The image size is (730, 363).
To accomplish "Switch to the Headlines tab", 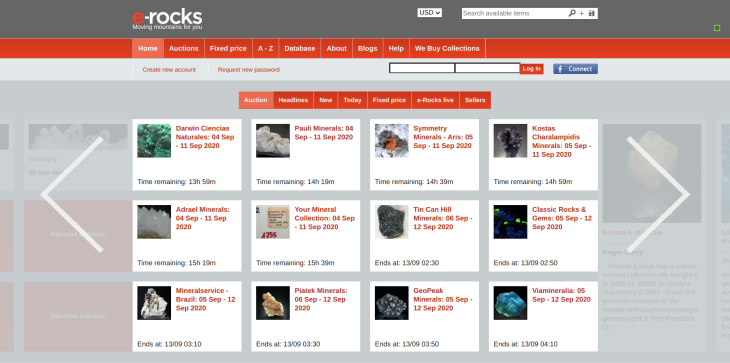I will pyautogui.click(x=293, y=100).
